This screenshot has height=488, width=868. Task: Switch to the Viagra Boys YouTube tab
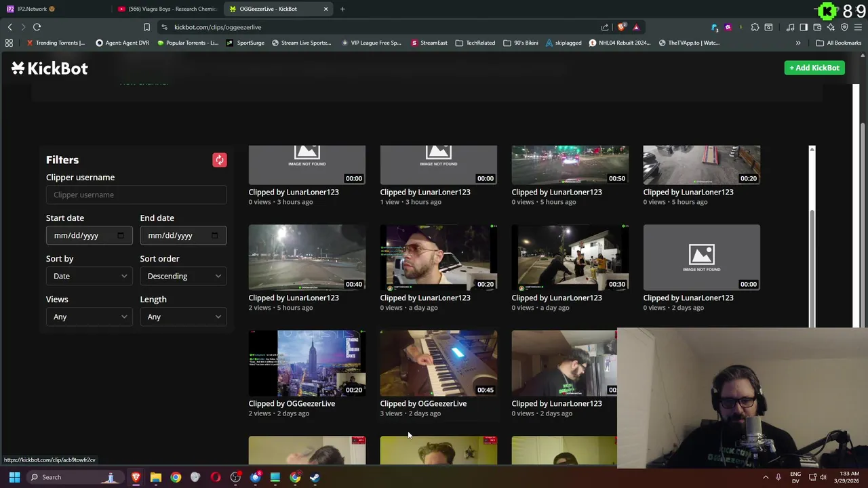(167, 9)
